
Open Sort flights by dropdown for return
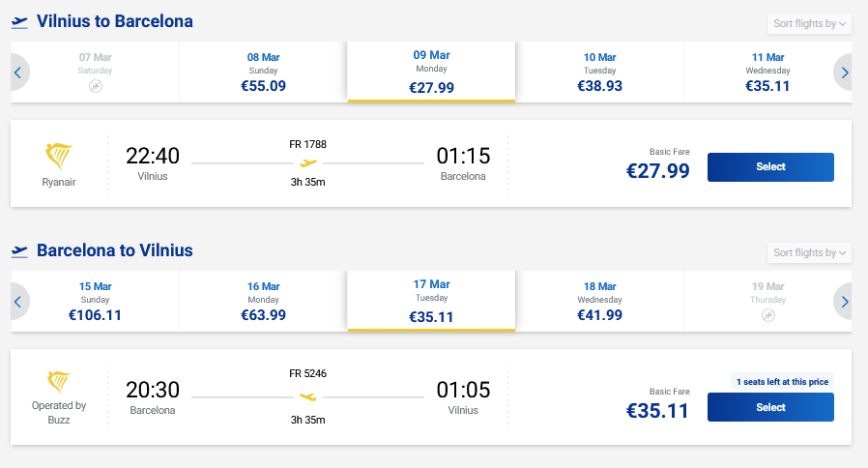[x=809, y=253]
